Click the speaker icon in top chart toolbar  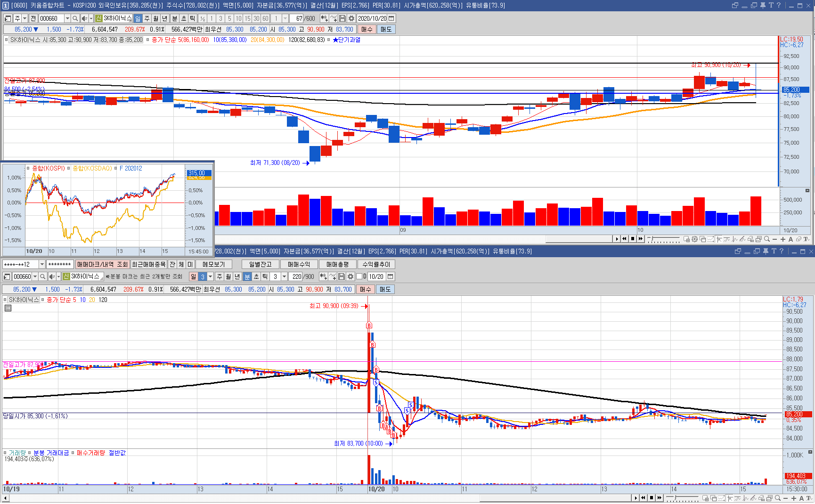click(x=84, y=18)
